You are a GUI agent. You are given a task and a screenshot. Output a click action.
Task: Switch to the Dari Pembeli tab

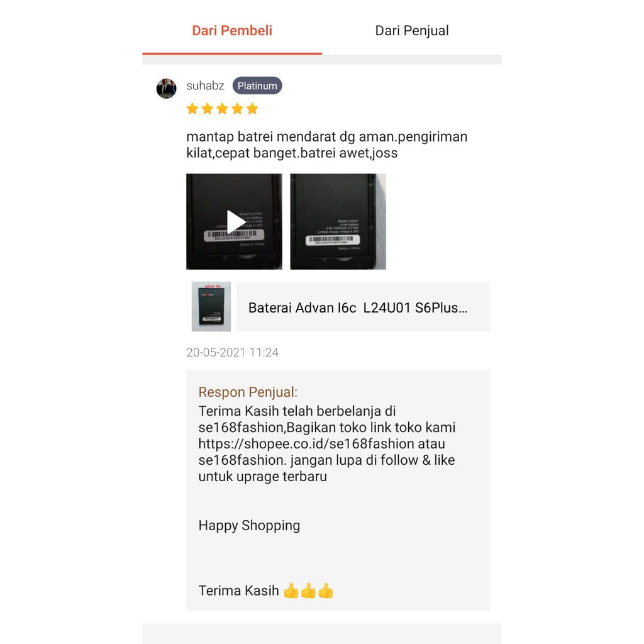coord(232,31)
